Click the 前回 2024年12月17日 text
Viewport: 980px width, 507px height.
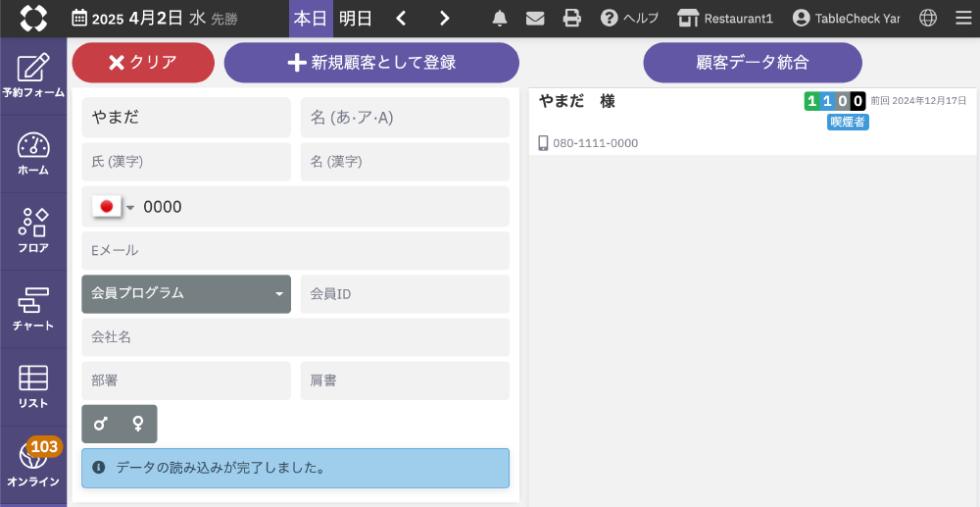pos(919,101)
